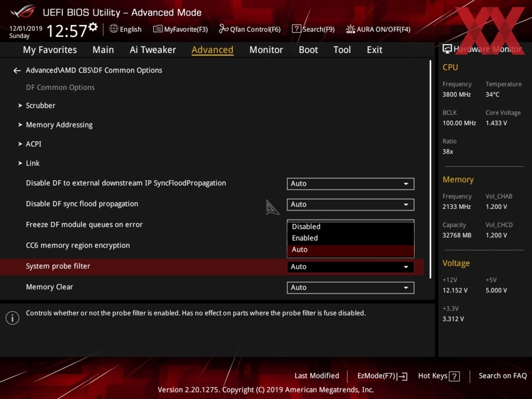Choose Auto in the open dropdown list
The width and height of the screenshot is (532, 399).
350,250
